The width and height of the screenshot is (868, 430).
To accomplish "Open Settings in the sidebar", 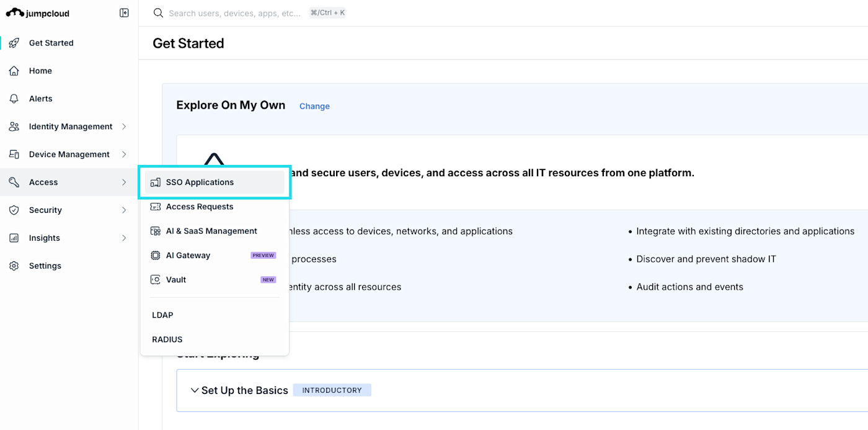I will click(x=69, y=266).
